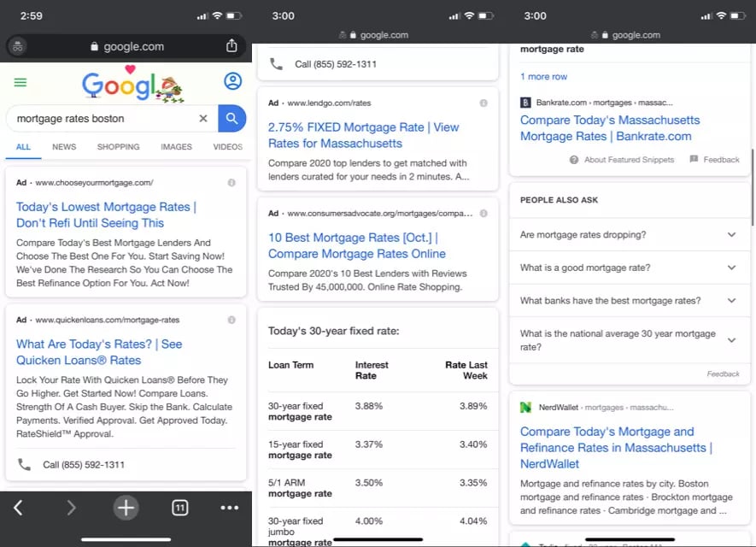Tap the battery icon beside the 2:59 clock

click(x=234, y=16)
